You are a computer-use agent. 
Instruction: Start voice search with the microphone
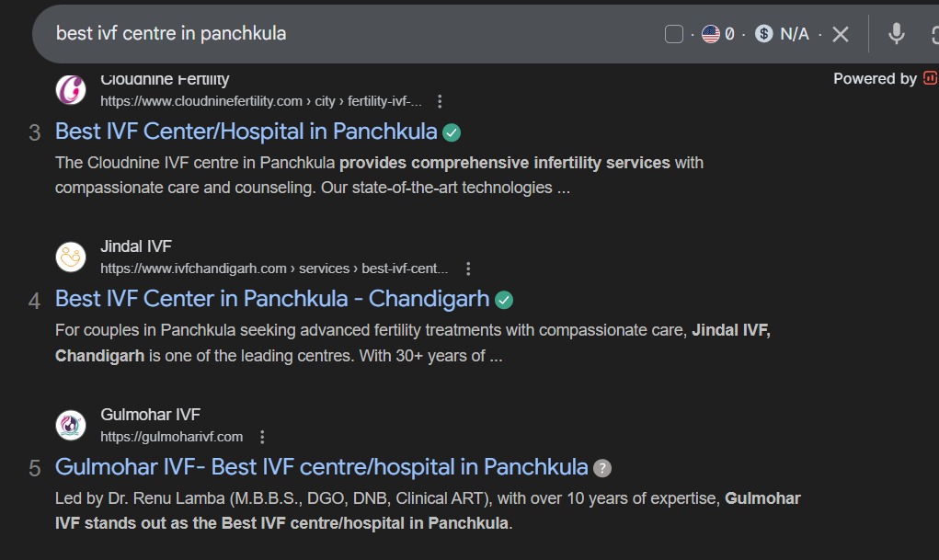(897, 34)
